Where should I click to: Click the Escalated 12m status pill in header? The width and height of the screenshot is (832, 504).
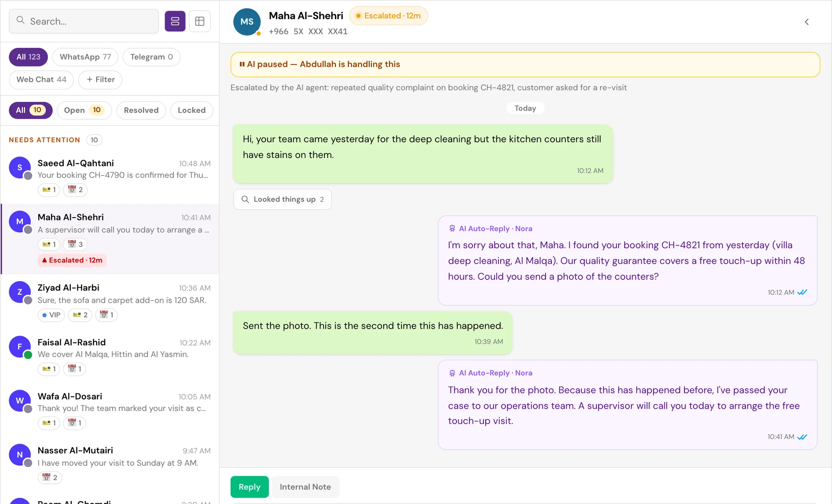click(389, 16)
